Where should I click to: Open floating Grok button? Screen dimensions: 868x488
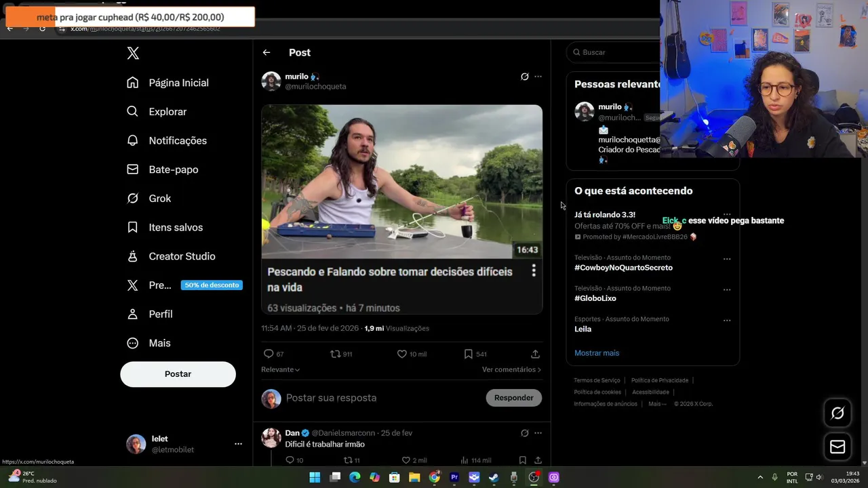(837, 413)
